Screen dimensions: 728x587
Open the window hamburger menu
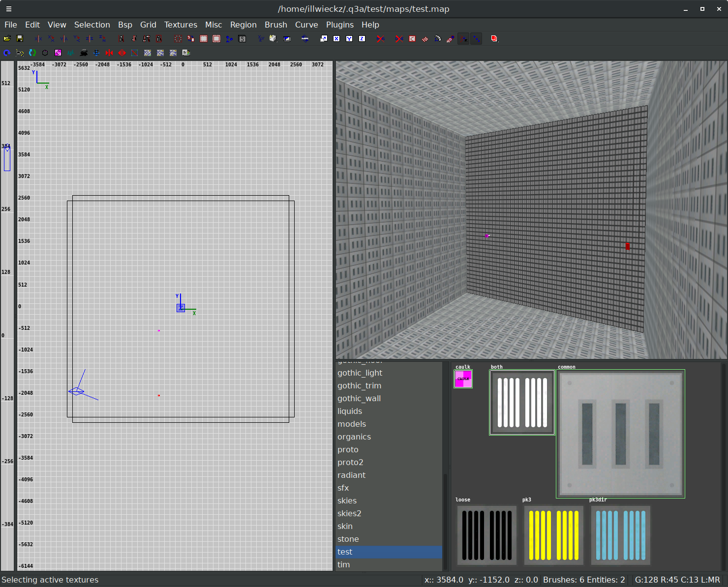[9, 9]
